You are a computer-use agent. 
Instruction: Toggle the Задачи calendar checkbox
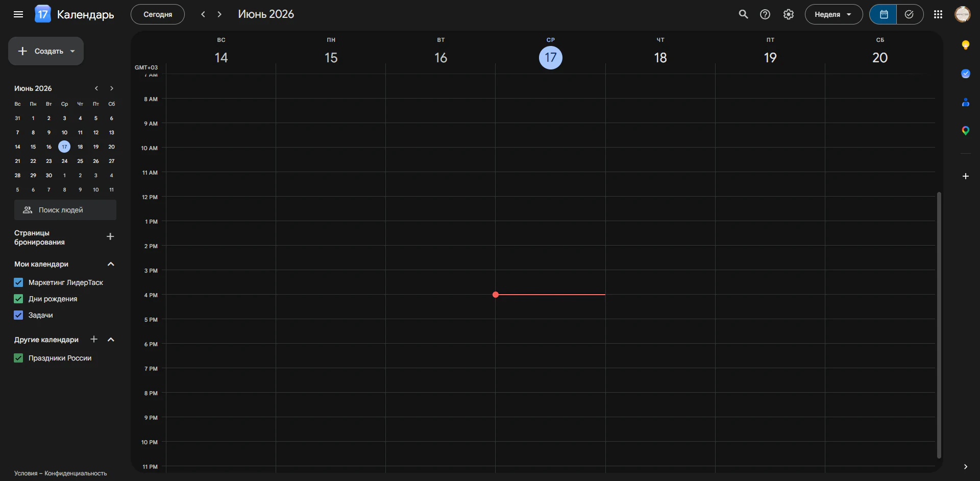click(x=18, y=315)
